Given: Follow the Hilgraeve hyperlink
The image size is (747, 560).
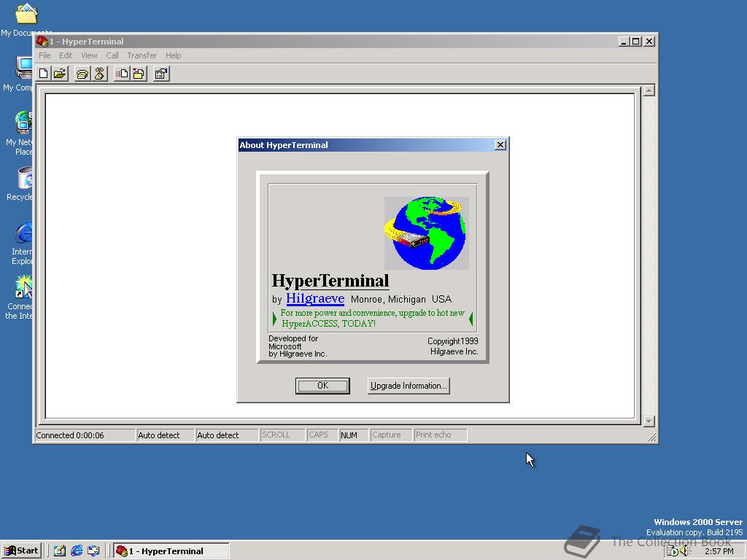Looking at the screenshot, I should tap(315, 298).
